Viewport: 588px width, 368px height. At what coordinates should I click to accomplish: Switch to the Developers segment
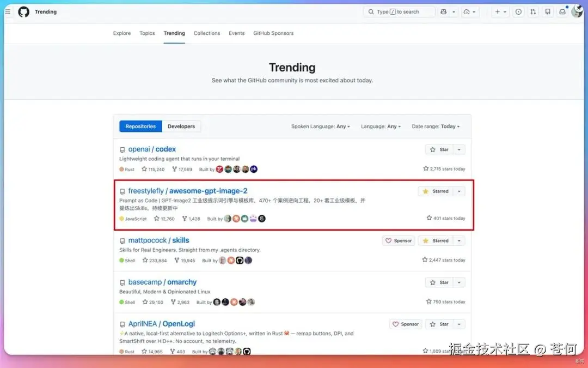(x=181, y=126)
